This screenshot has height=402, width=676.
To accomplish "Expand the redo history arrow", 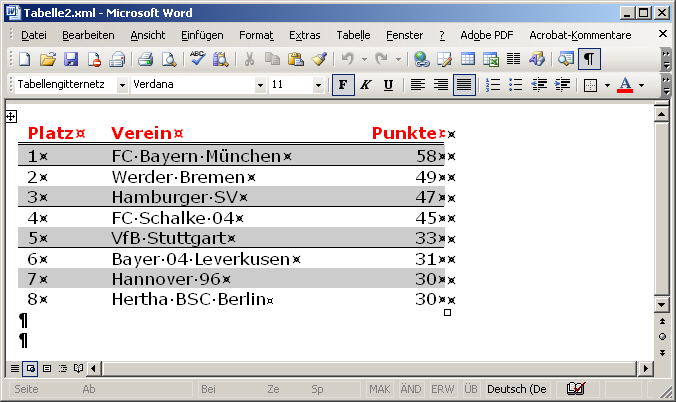I will [x=398, y=59].
